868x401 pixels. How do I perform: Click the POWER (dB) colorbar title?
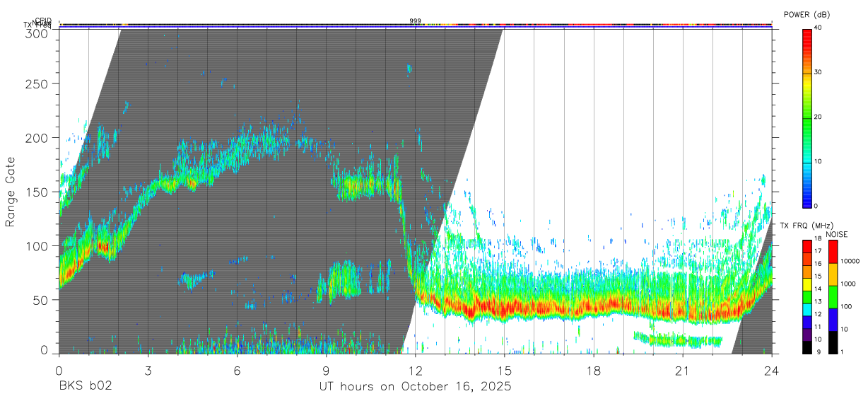(807, 14)
